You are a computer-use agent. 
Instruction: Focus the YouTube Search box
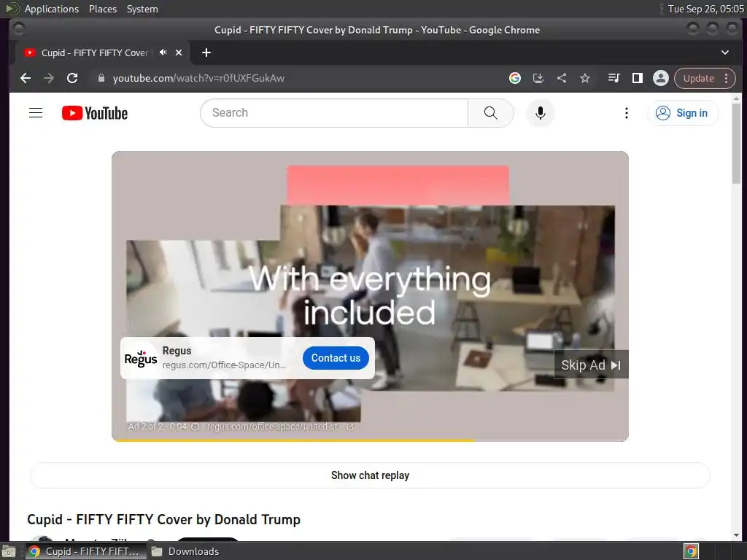(334, 113)
